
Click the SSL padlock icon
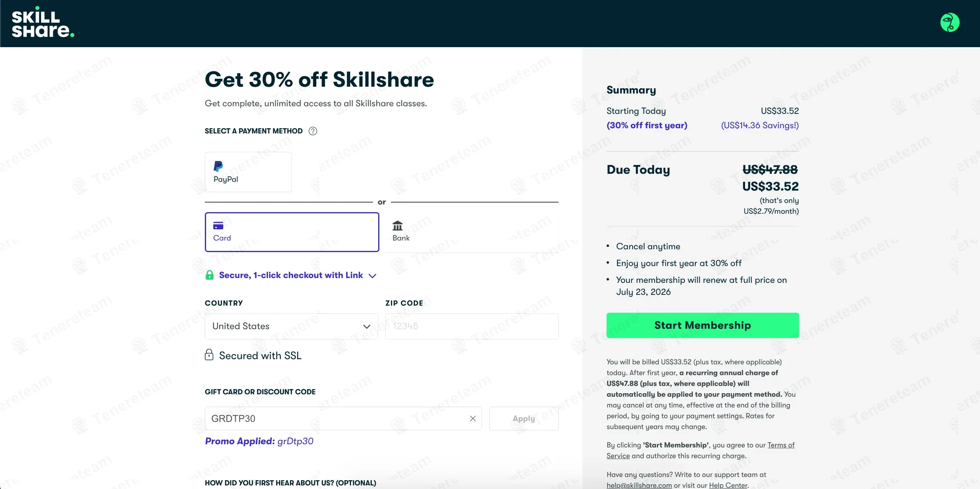pos(209,355)
